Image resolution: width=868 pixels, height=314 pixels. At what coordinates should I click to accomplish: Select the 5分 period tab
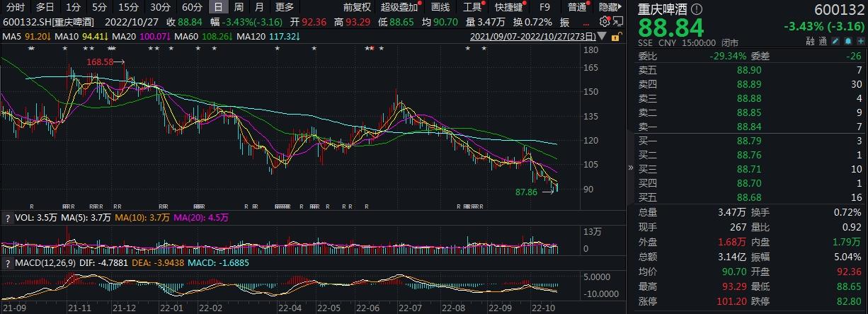point(100,7)
